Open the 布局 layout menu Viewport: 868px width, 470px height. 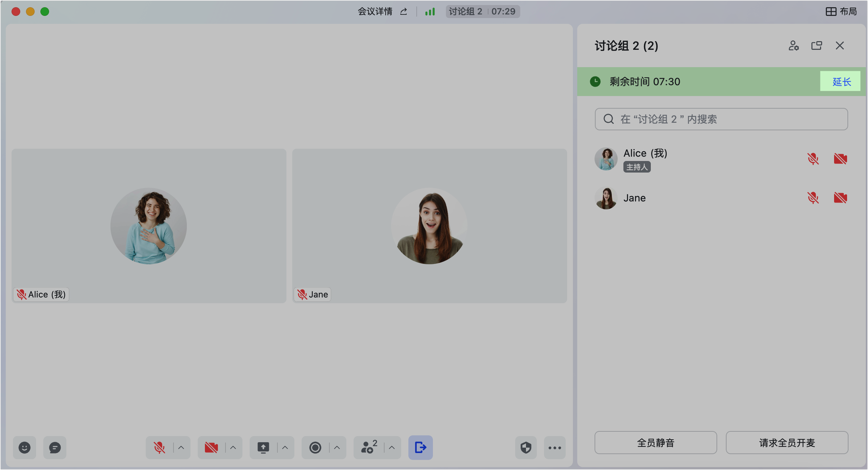(841, 12)
